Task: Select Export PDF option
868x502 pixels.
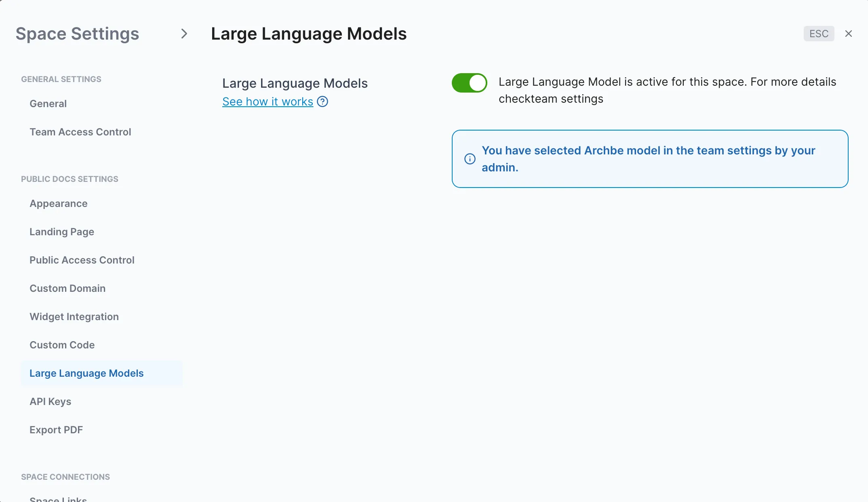Action: (x=56, y=430)
